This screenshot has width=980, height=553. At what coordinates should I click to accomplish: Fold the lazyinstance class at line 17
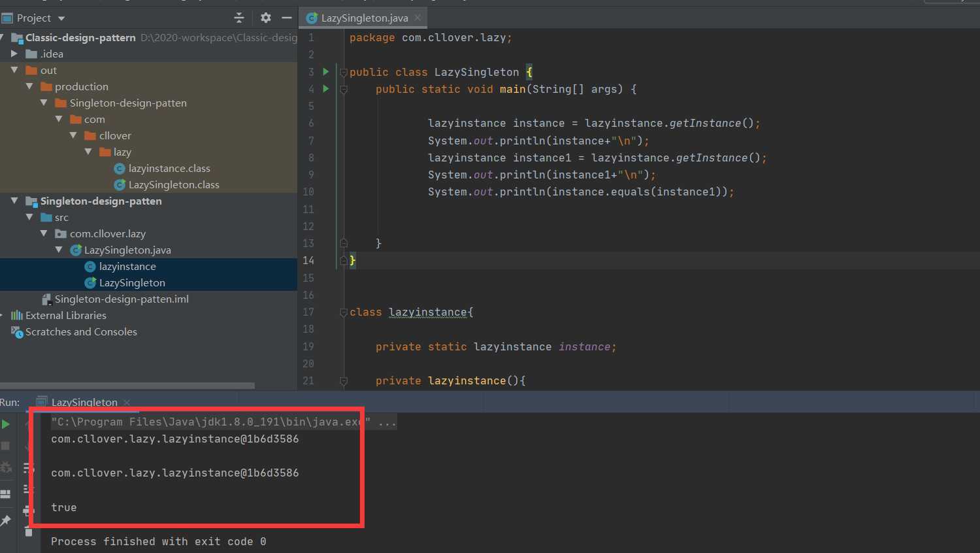click(x=343, y=312)
